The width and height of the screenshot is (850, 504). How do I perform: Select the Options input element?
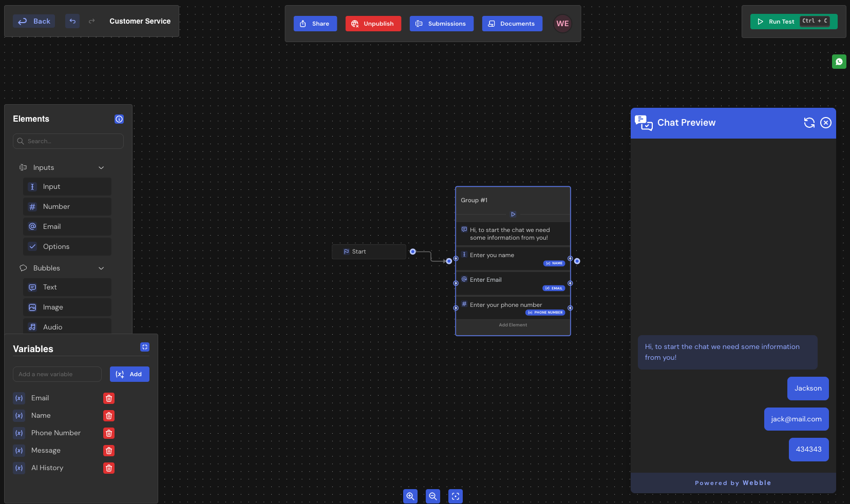point(67,246)
